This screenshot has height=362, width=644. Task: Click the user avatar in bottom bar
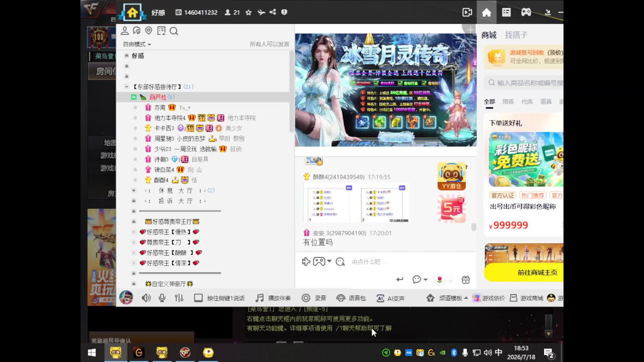(126, 298)
